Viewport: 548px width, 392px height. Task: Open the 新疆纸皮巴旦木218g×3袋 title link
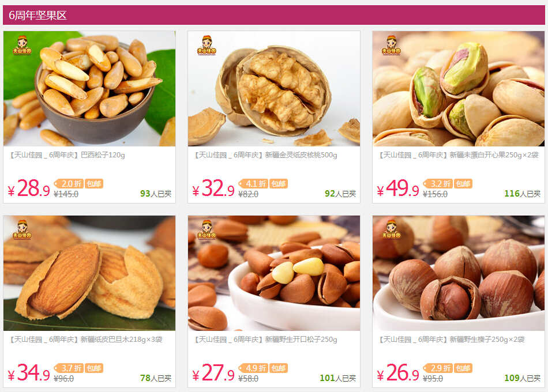click(85, 340)
